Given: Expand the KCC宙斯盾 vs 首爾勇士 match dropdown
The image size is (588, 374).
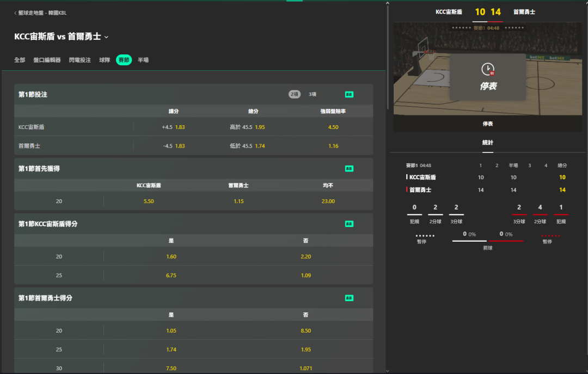Looking at the screenshot, I should pos(106,37).
